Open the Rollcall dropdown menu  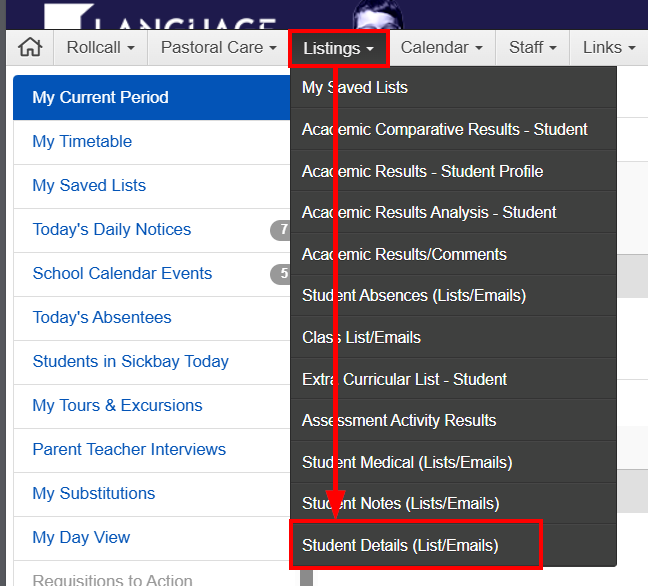coord(100,48)
